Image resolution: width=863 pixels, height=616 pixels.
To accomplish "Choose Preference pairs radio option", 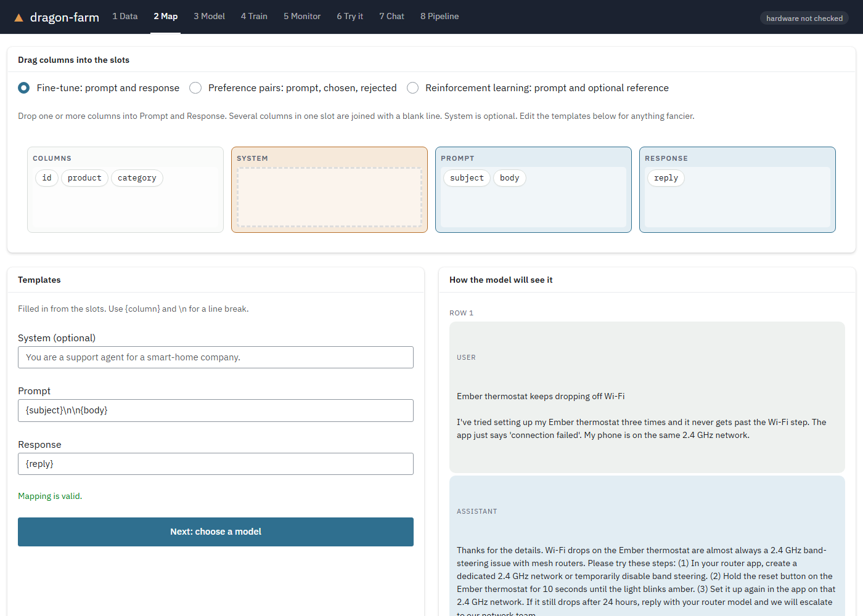I will (x=195, y=88).
